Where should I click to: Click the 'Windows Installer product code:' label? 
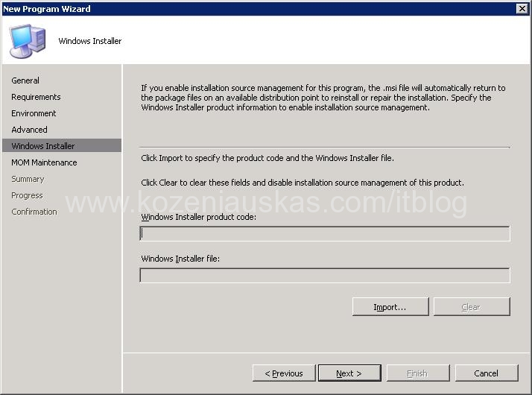pos(198,217)
